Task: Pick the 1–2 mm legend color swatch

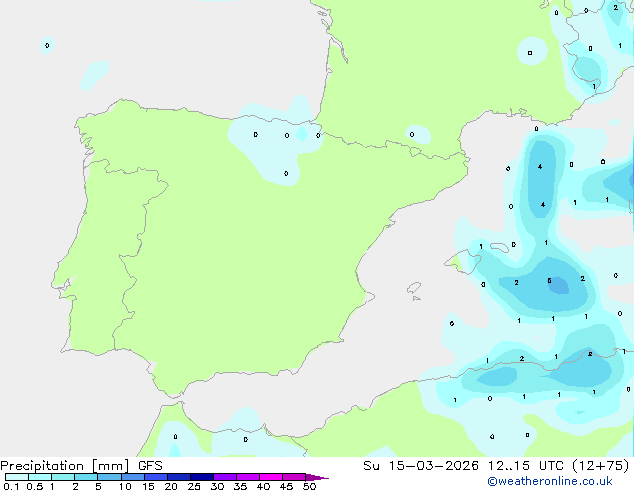Action: tap(63, 477)
